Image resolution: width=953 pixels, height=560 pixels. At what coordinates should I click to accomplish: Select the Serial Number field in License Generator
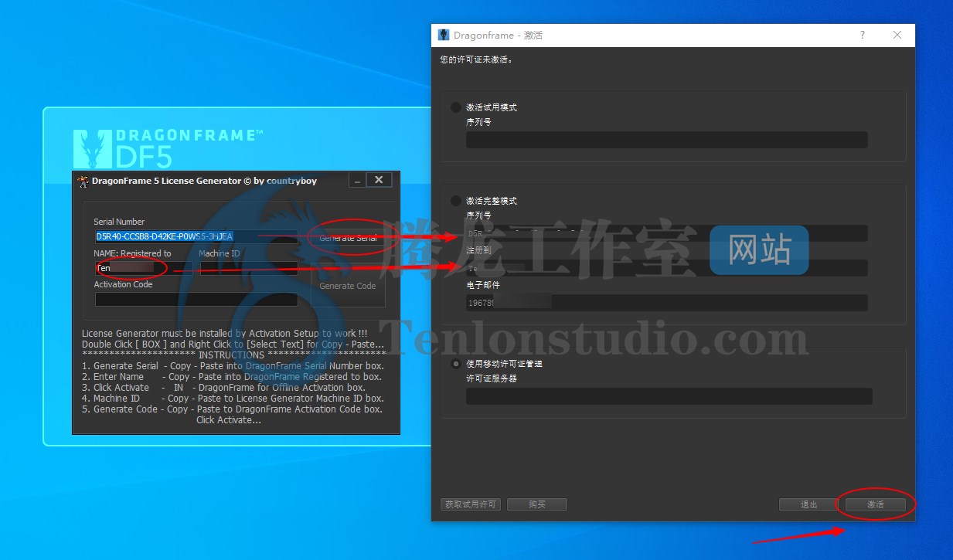pos(196,236)
